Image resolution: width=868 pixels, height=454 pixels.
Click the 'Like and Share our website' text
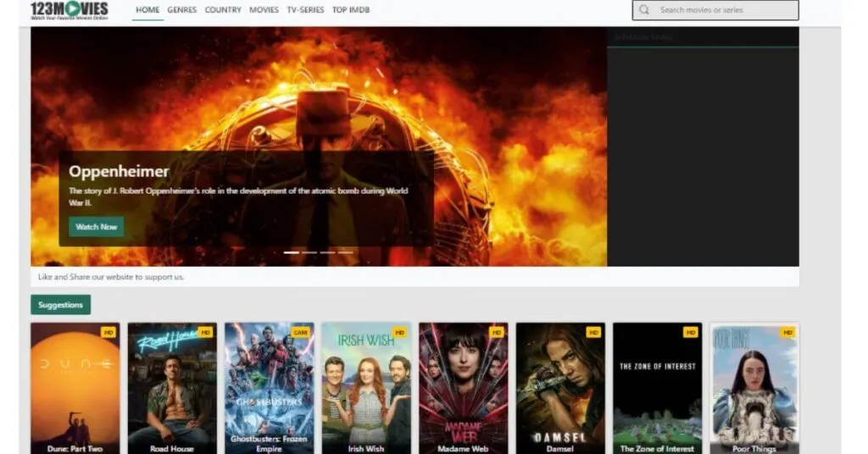(111, 276)
